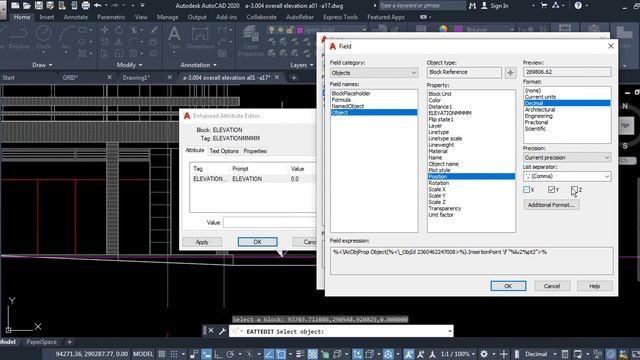Toggle Transparency display in status bar
The image size is (640, 360).
pyautogui.click(x=312, y=354)
